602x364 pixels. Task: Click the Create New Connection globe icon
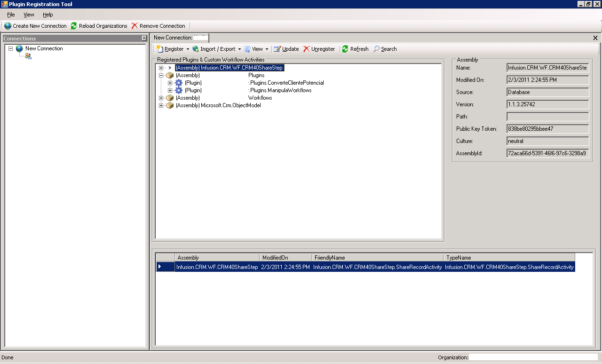click(x=8, y=26)
